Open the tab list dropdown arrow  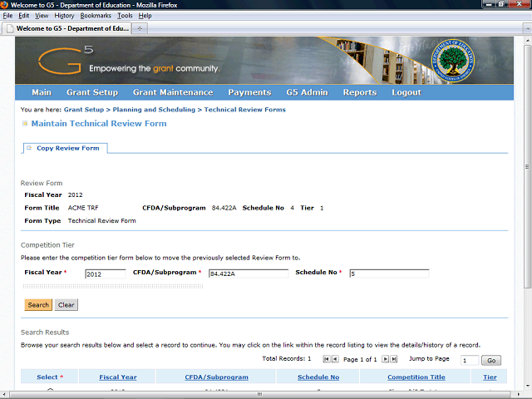click(528, 29)
